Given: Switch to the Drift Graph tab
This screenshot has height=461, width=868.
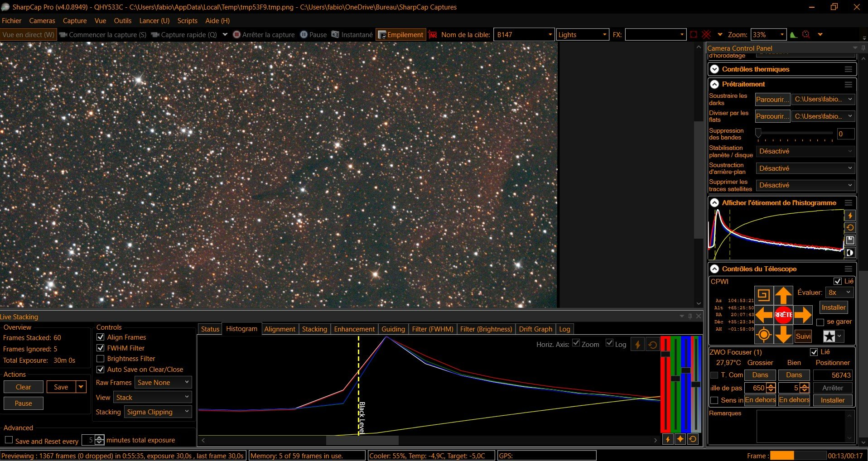Looking at the screenshot, I should coord(535,329).
